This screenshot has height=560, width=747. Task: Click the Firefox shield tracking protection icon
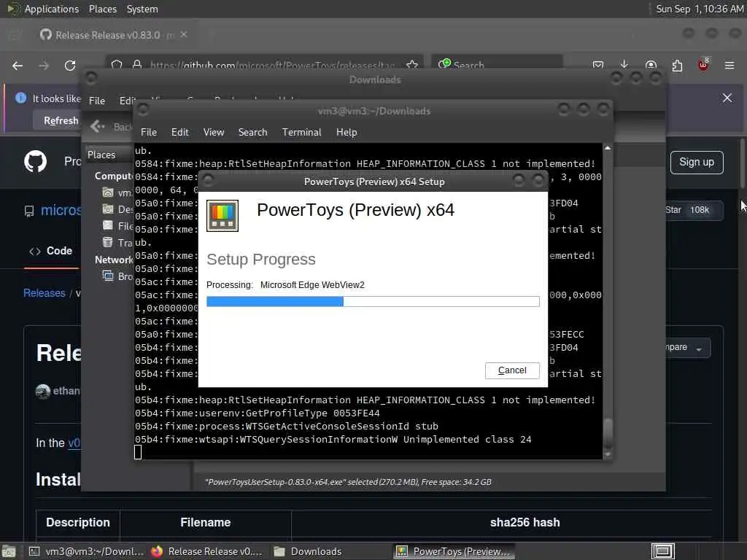pyautogui.click(x=117, y=65)
